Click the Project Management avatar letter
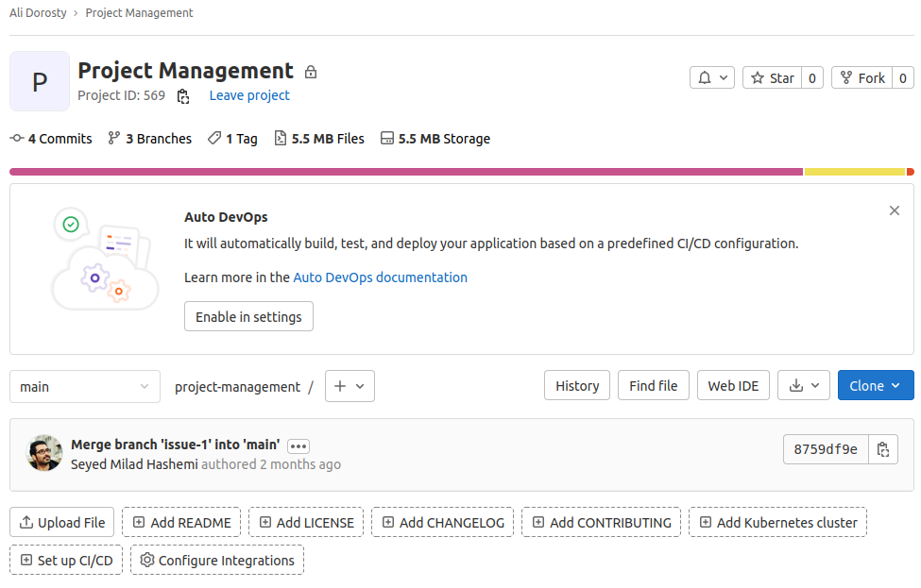 40,81
